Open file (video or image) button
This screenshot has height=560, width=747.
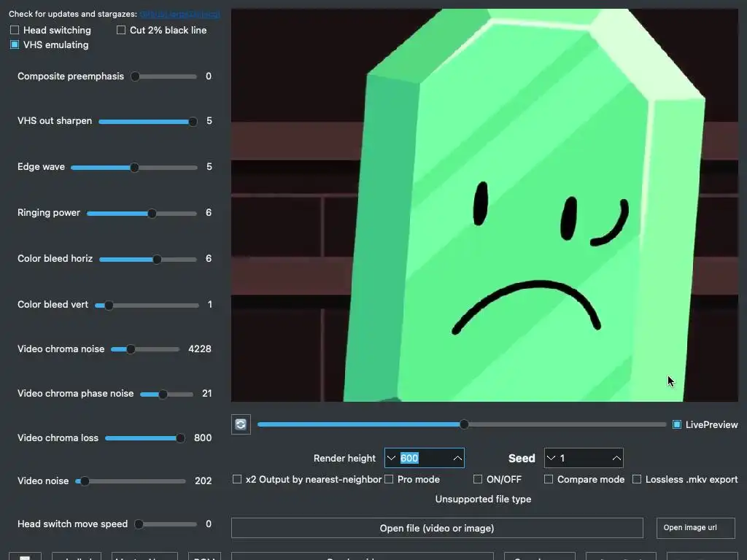tap(437, 528)
